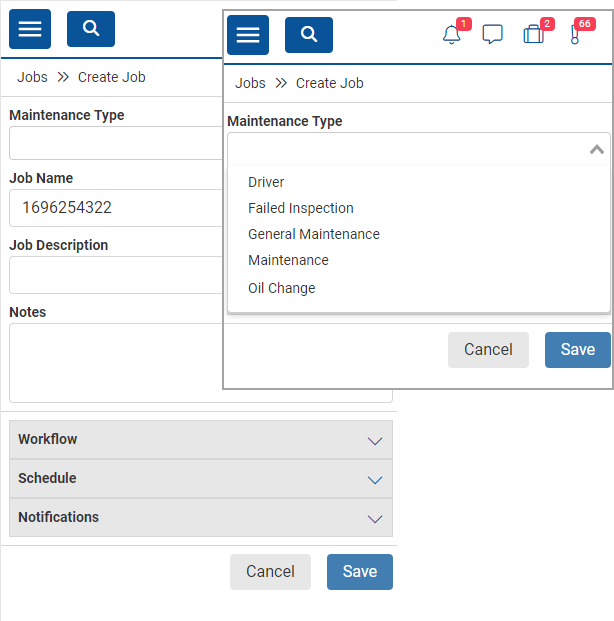The image size is (614, 621).
Task: Collapse Maintenance Type dropdown via up chevron
Action: 597,149
